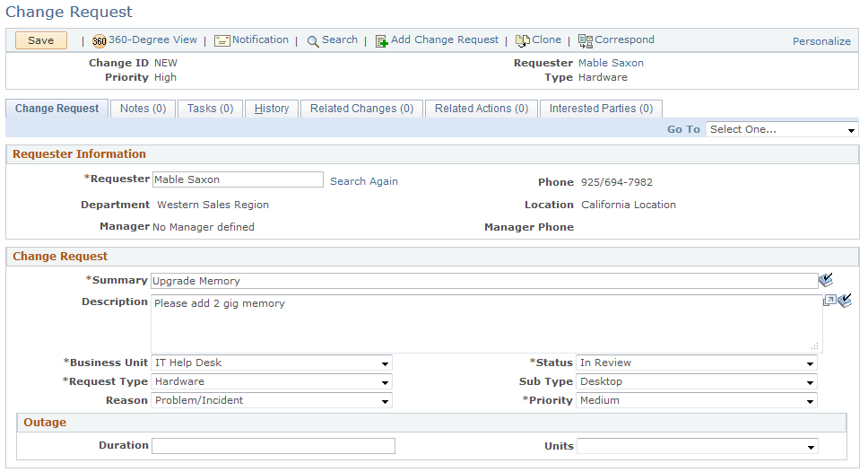Open the Reason dropdown
Viewport: 868px width, 472px height.
pyautogui.click(x=271, y=400)
